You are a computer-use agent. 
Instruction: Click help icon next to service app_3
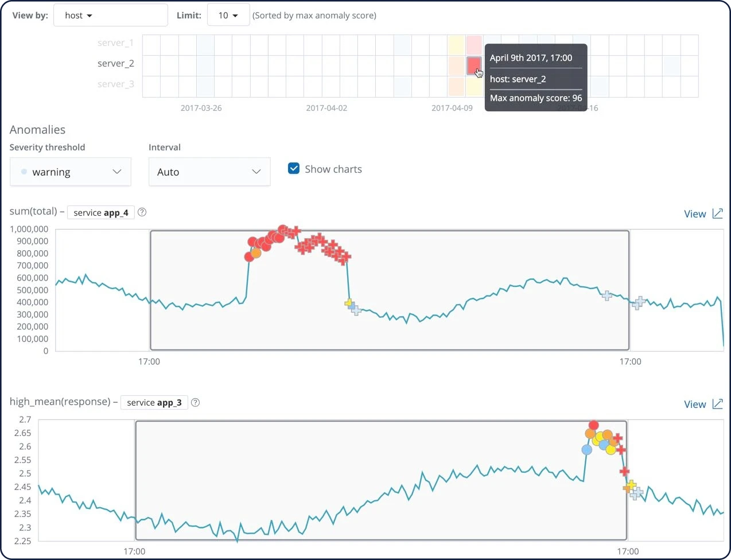coord(196,402)
